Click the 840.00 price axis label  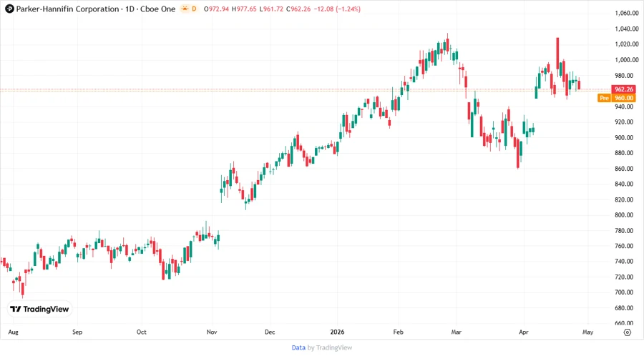pyautogui.click(x=624, y=184)
